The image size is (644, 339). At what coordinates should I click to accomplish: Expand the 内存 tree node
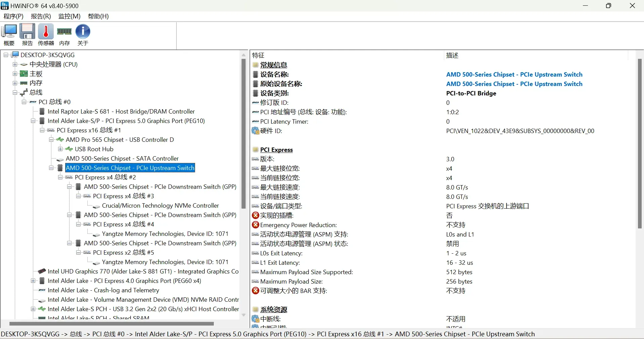point(15,83)
